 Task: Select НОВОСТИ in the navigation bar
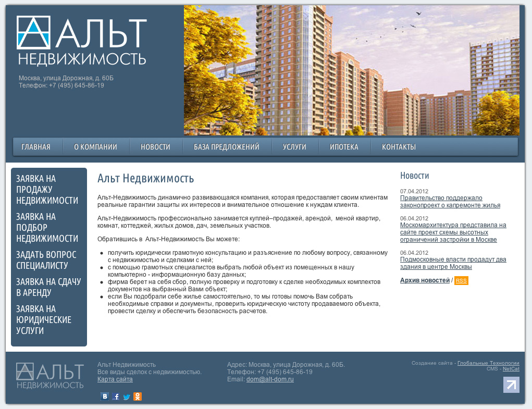(155, 147)
